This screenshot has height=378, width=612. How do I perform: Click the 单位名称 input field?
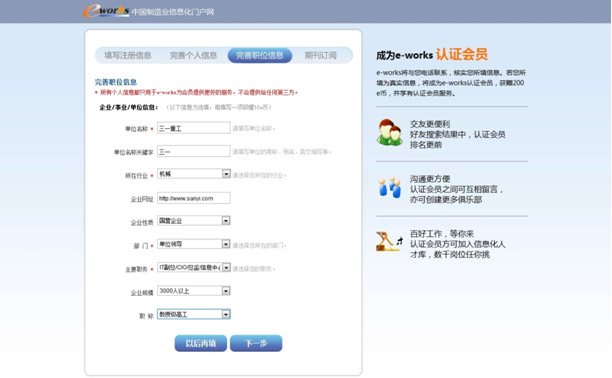coord(194,128)
